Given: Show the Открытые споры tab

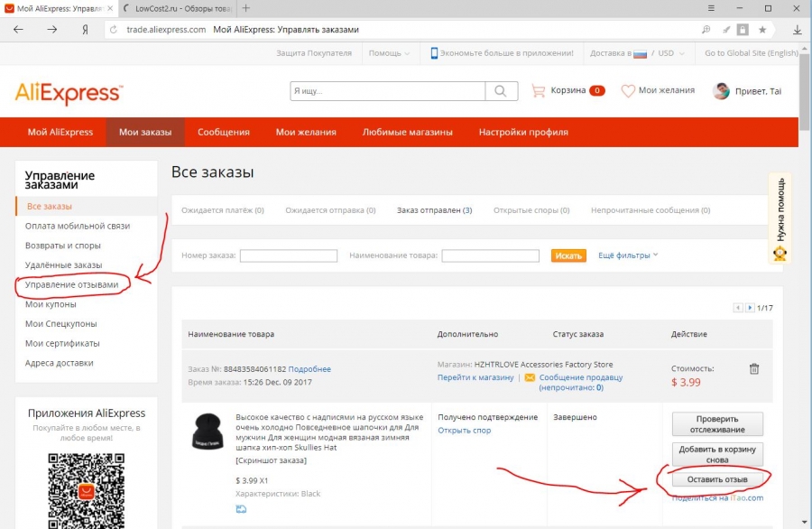Looking at the screenshot, I should click(x=531, y=210).
